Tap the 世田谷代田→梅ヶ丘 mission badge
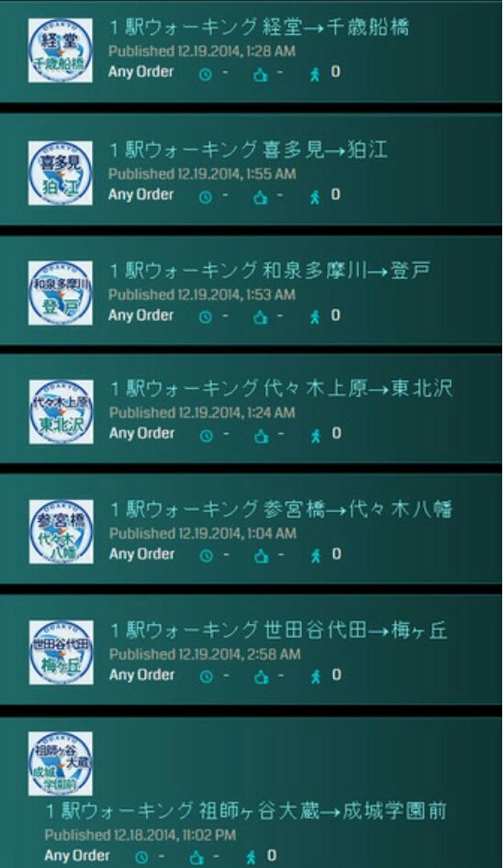 (61, 652)
